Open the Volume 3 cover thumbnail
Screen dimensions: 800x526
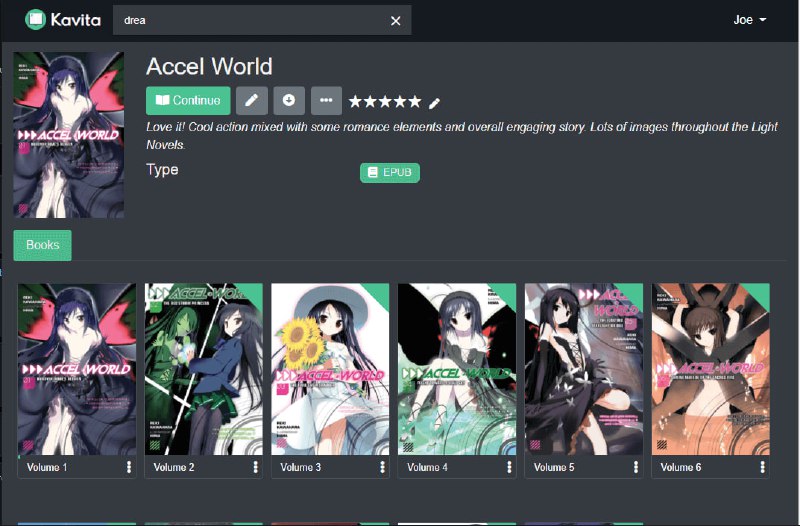click(x=330, y=369)
